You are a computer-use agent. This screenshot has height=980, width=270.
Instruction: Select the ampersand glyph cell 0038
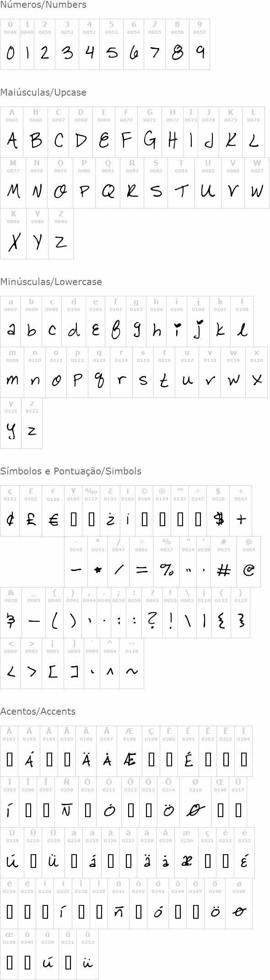point(11,613)
